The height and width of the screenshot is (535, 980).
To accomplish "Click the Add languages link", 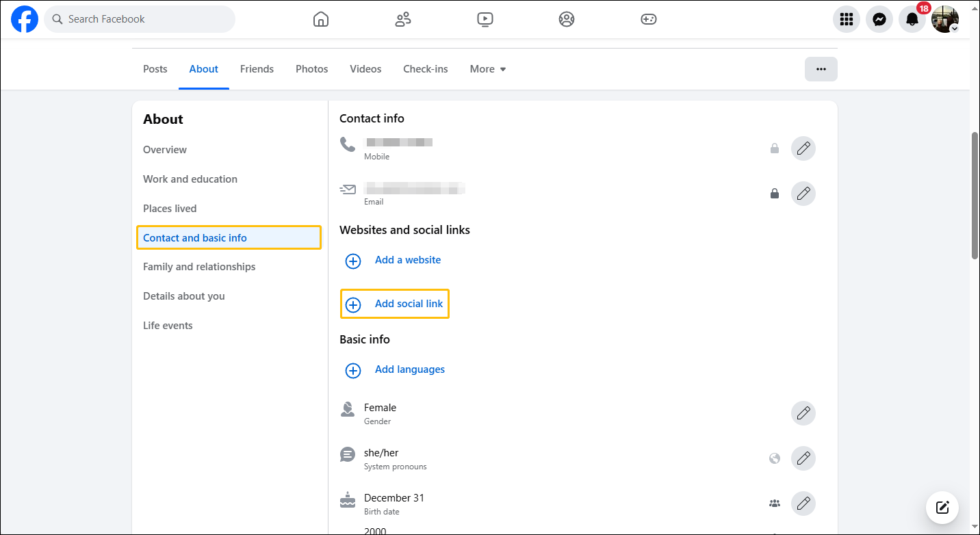I will coord(409,369).
